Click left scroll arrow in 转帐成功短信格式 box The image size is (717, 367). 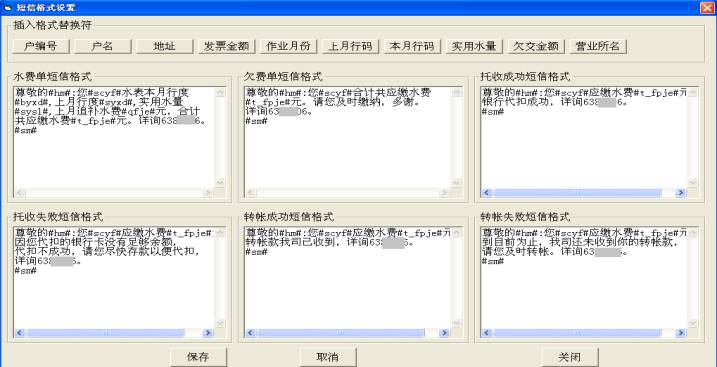click(251, 333)
